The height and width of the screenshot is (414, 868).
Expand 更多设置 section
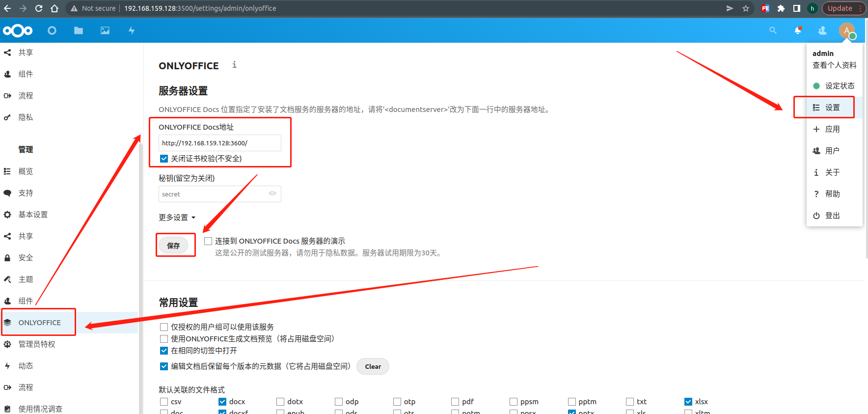(x=177, y=218)
